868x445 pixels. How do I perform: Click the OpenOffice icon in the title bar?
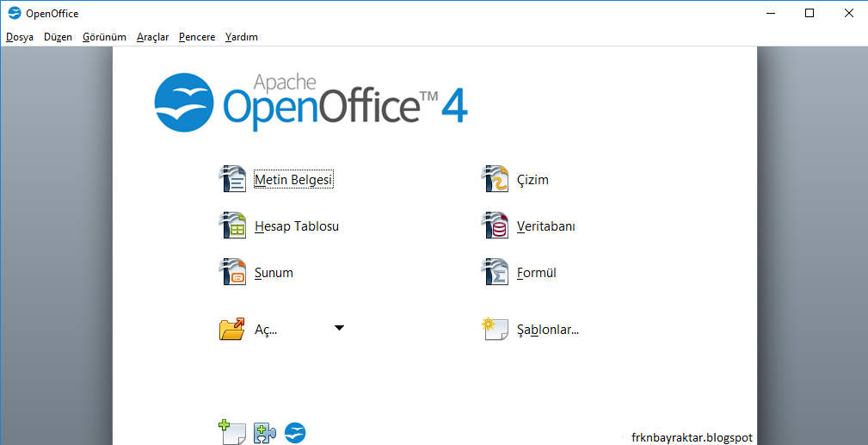(x=15, y=13)
